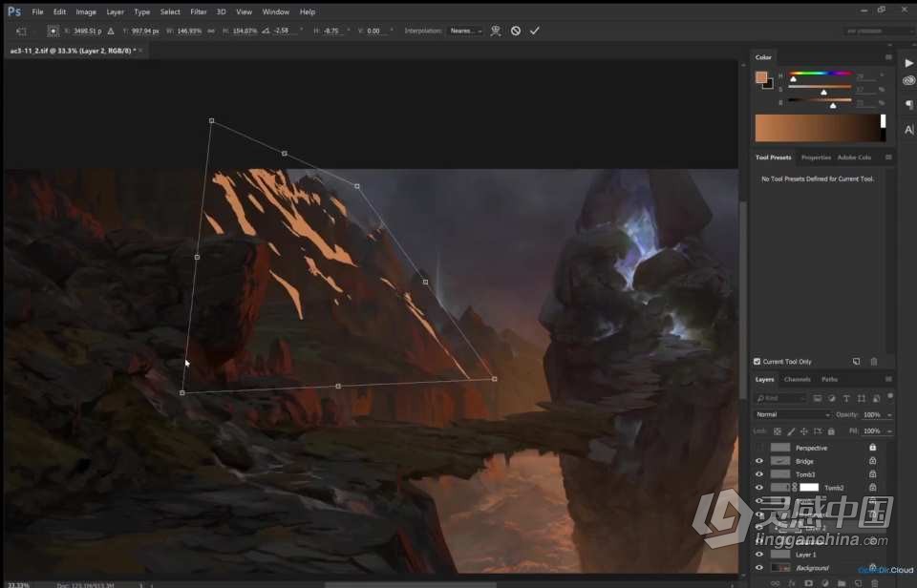Select the Tomb2 layer mask thumbnail
Image resolution: width=917 pixels, height=588 pixels.
809,488
